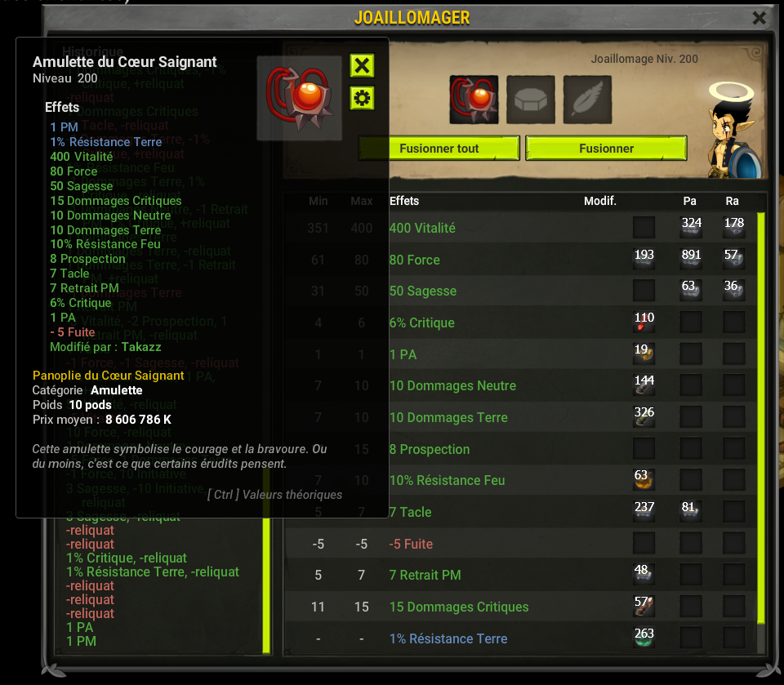Viewport: 784px width, 685px height.
Task: Close the item tooltip with green X
Action: point(362,65)
